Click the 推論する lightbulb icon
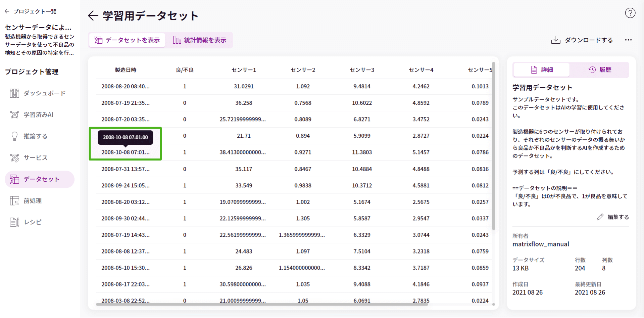Image resolution: width=644 pixels, height=318 pixels. click(14, 136)
